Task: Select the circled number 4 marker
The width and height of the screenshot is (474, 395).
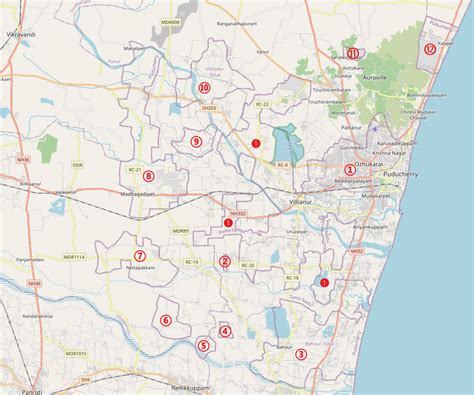Action: (x=225, y=331)
